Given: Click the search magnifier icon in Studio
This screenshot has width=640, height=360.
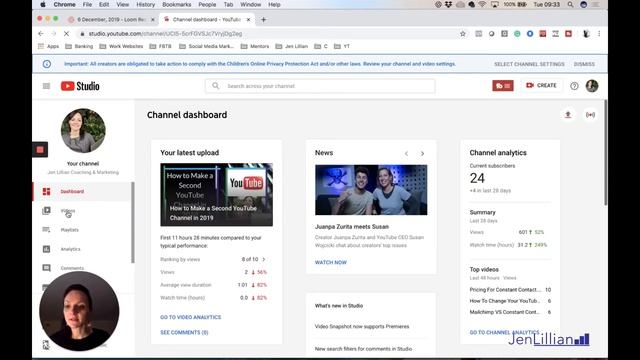Looking at the screenshot, I should pyautogui.click(x=216, y=86).
